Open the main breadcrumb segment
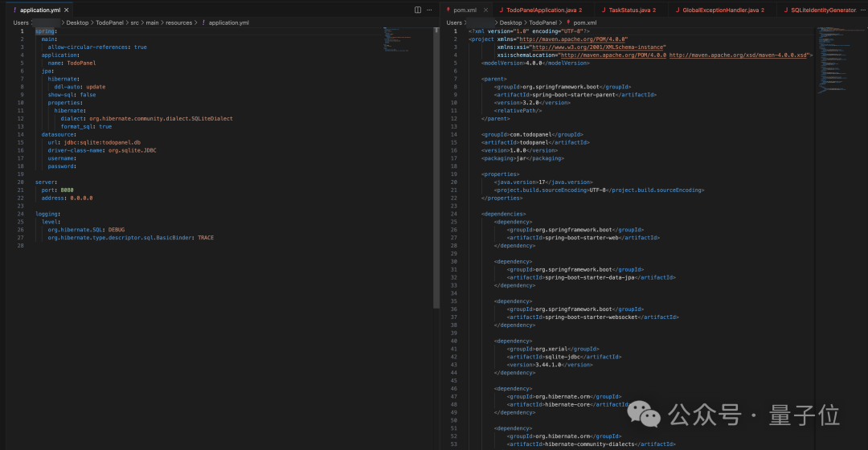The height and width of the screenshot is (450, 868). (152, 22)
